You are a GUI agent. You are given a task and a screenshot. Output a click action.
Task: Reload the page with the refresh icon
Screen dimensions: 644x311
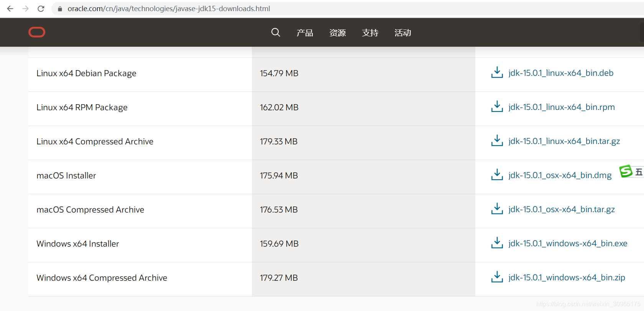point(41,8)
